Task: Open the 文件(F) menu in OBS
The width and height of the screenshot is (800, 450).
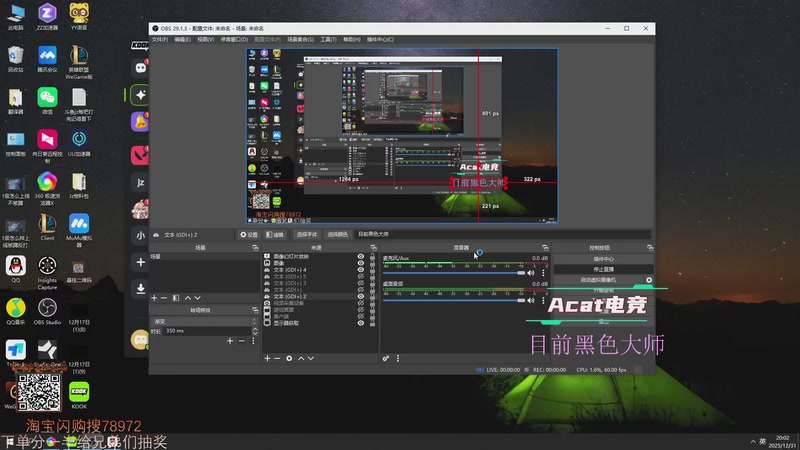Action: (x=160, y=39)
